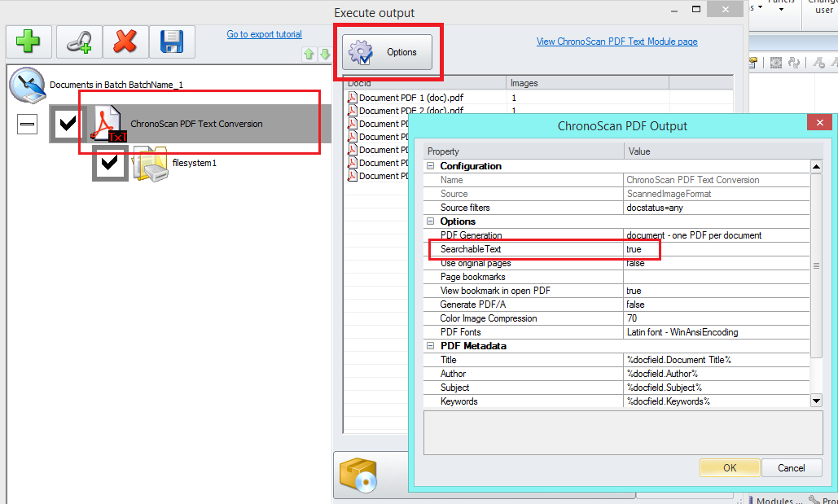Collapse the Configuration property section
The width and height of the screenshot is (838, 504).
point(429,166)
